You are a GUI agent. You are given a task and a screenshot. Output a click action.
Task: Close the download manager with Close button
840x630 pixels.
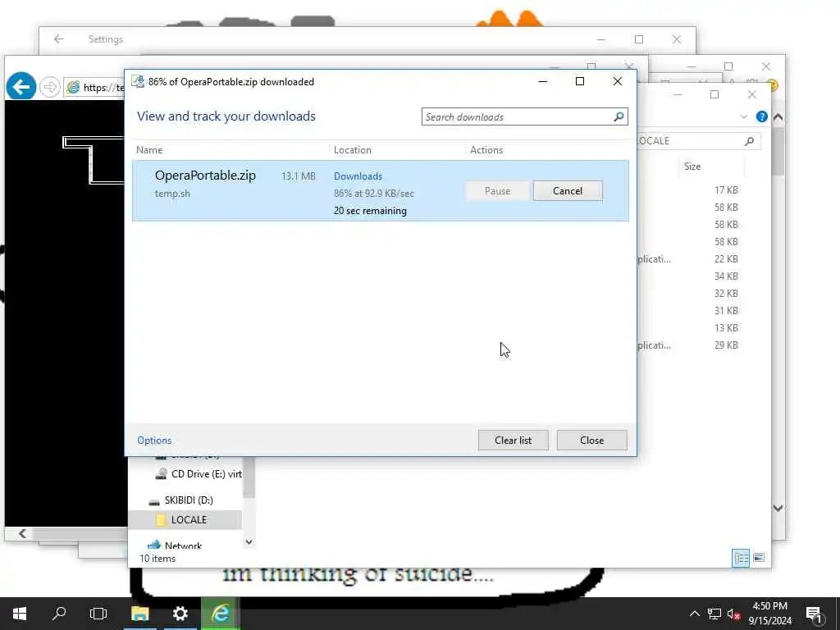(x=591, y=440)
